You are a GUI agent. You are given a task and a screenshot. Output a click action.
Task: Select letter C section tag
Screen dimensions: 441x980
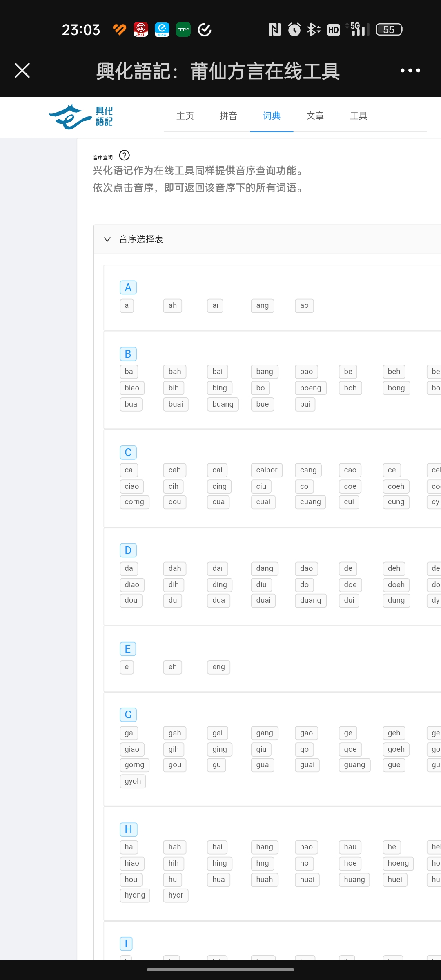pyautogui.click(x=128, y=452)
